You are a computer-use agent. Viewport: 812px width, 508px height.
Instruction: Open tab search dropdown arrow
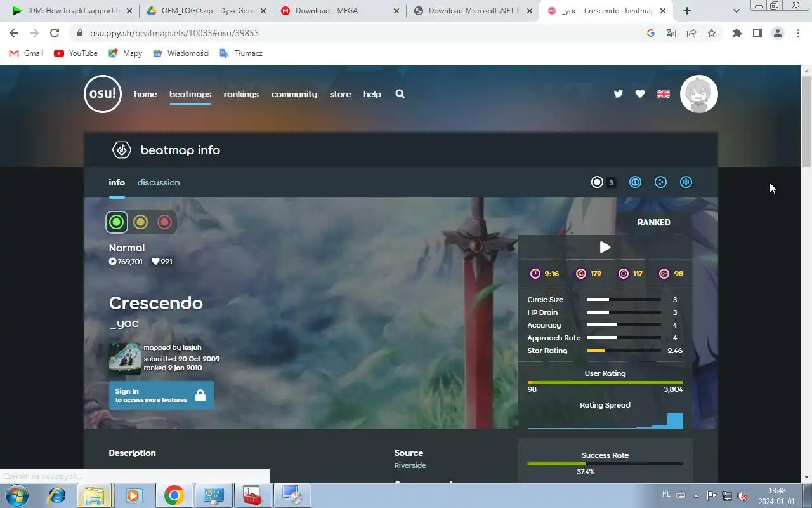click(x=736, y=11)
